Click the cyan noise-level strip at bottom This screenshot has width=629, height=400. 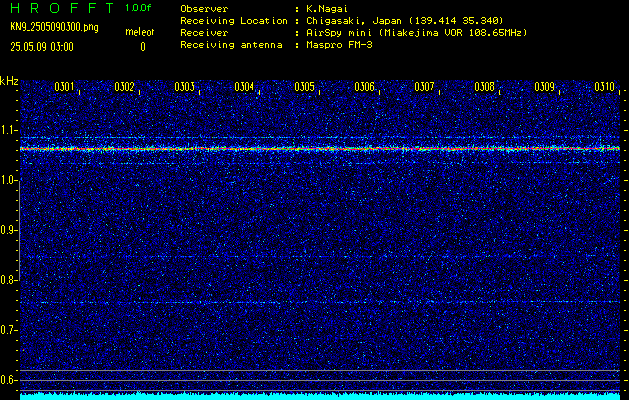[x=320, y=396]
